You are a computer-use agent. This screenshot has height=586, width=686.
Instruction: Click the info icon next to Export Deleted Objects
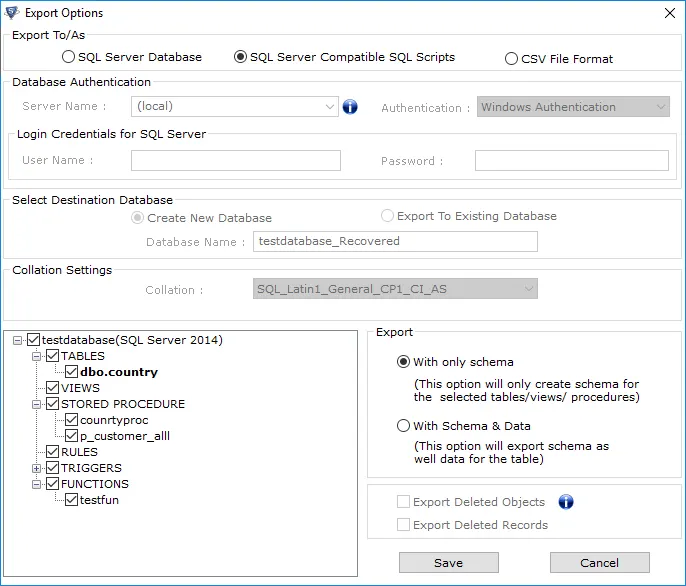pos(566,502)
